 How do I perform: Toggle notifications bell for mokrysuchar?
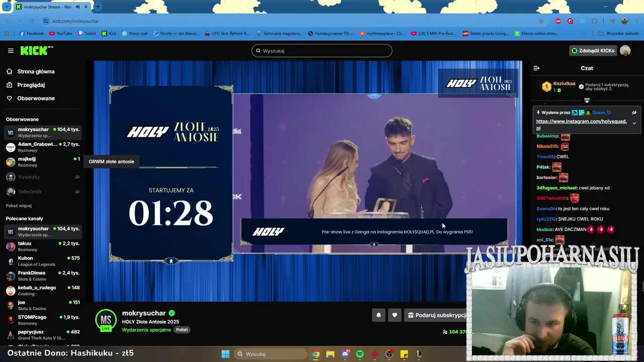click(378, 315)
